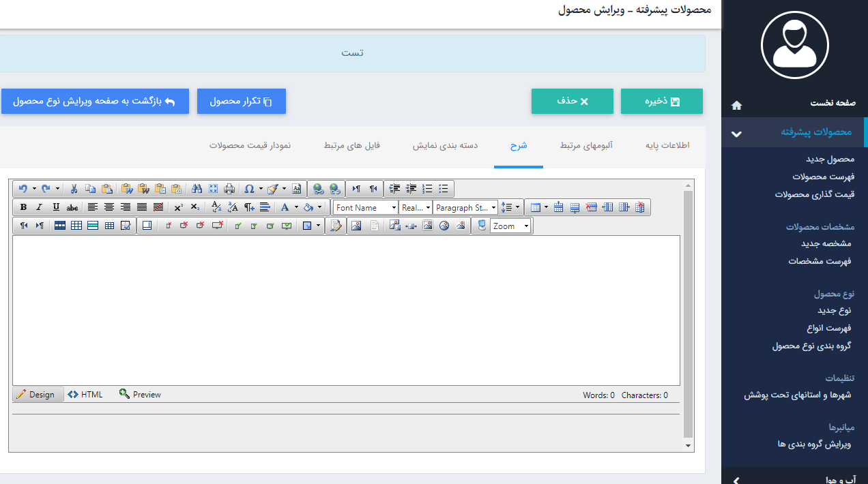This screenshot has height=484, width=868.
Task: Select the Undo icon in editor toolbar
Action: (x=23, y=189)
